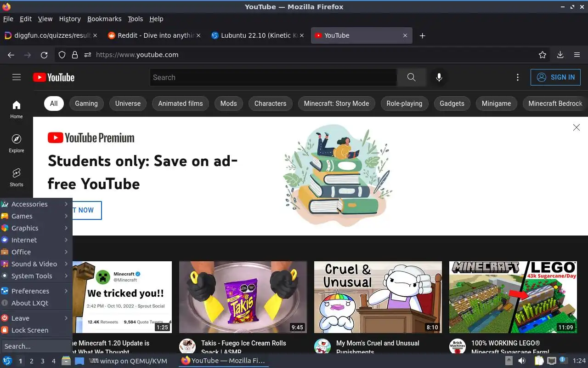
Task: Open the Firefox application menu
Action: click(x=577, y=55)
